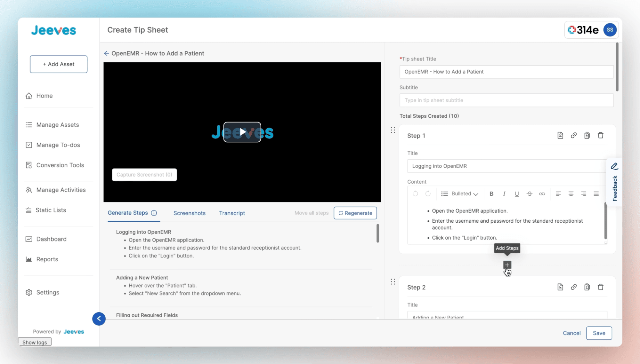The height and width of the screenshot is (364, 640).
Task: Delete Step 2 using trash icon
Action: pyautogui.click(x=601, y=287)
